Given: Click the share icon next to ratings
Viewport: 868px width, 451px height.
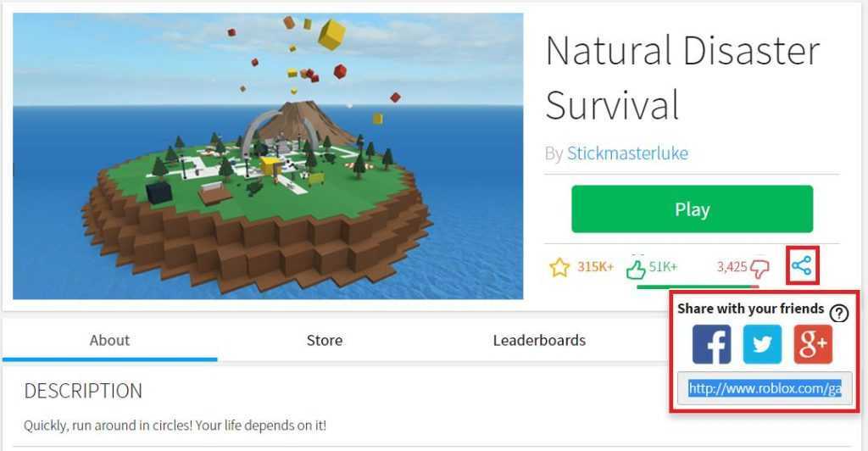Looking at the screenshot, I should pyautogui.click(x=802, y=266).
